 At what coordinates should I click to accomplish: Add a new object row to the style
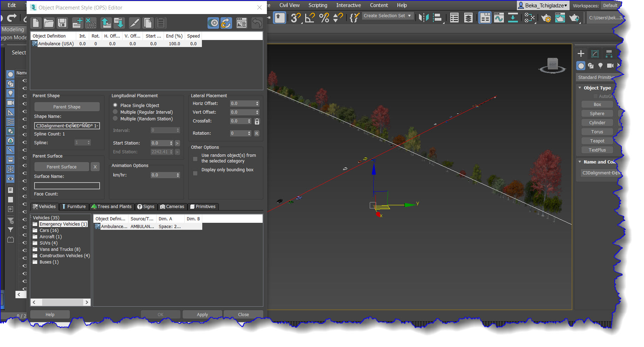coord(77,23)
